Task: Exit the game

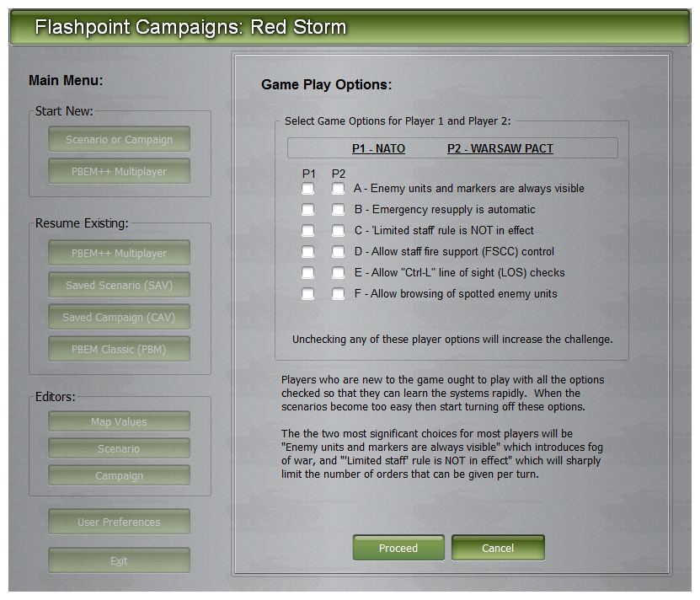Action: 119,560
